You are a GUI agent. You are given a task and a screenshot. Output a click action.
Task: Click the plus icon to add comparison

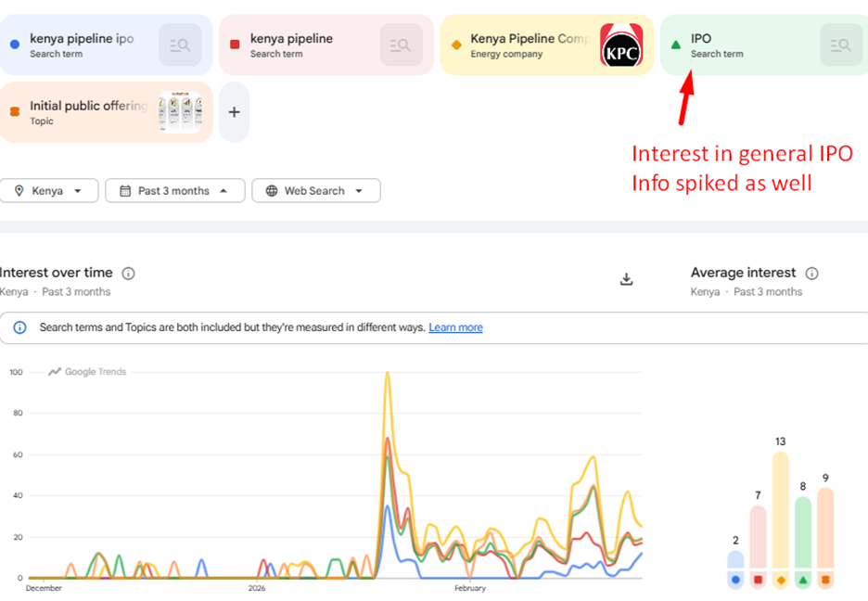click(x=235, y=112)
